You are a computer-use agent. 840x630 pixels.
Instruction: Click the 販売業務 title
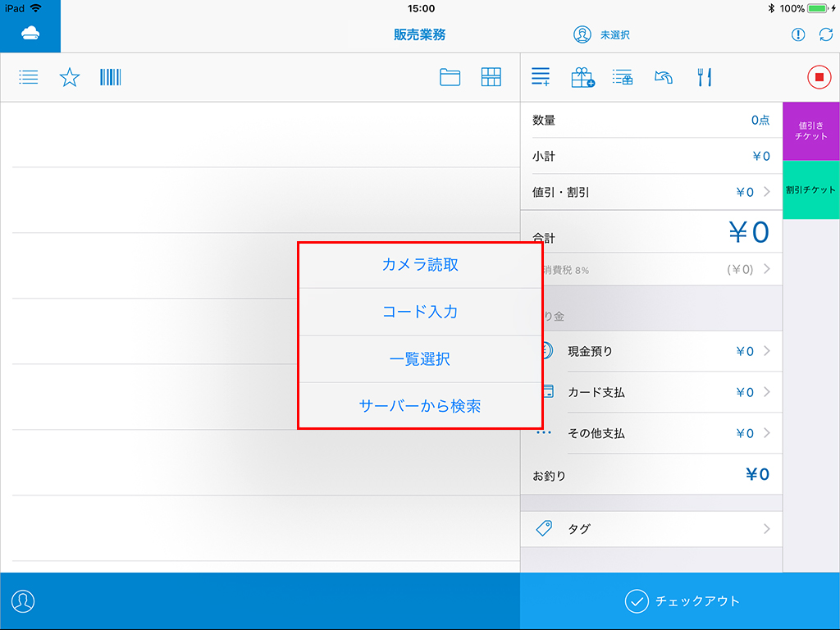420,34
